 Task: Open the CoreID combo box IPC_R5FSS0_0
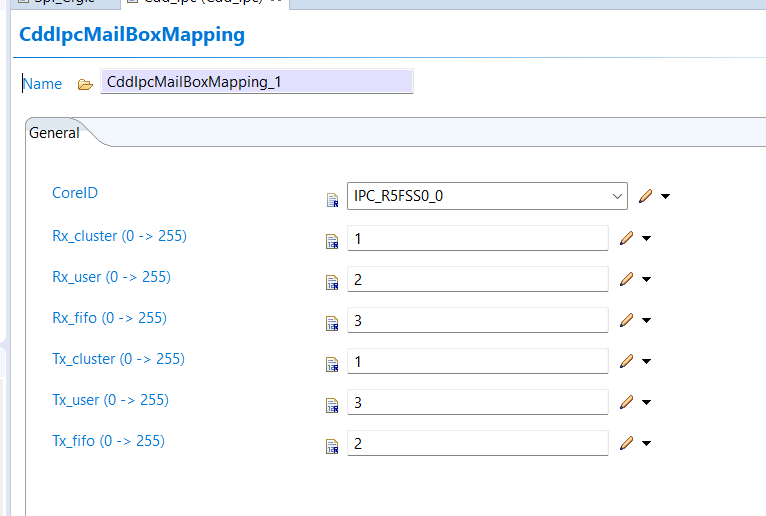click(487, 196)
